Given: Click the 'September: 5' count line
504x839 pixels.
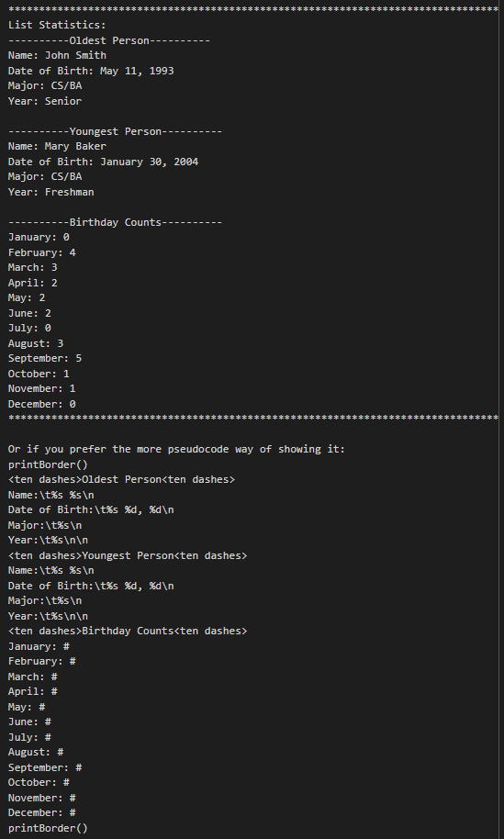Looking at the screenshot, I should [x=45, y=358].
